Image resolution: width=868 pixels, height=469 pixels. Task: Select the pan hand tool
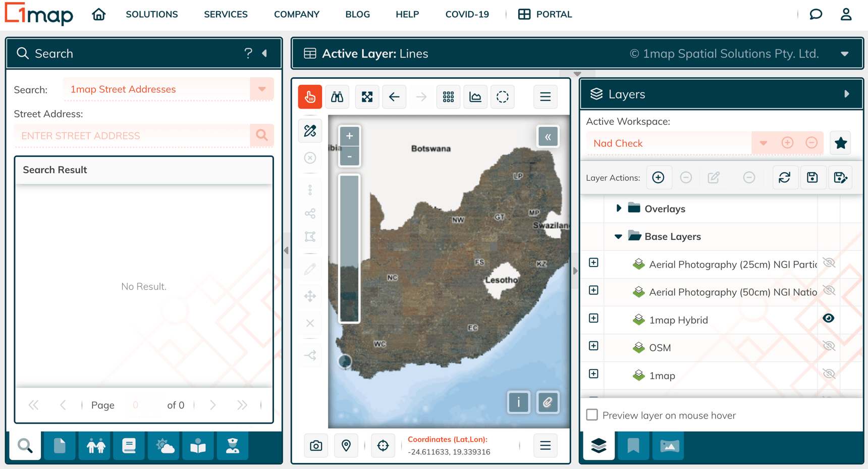click(x=310, y=96)
